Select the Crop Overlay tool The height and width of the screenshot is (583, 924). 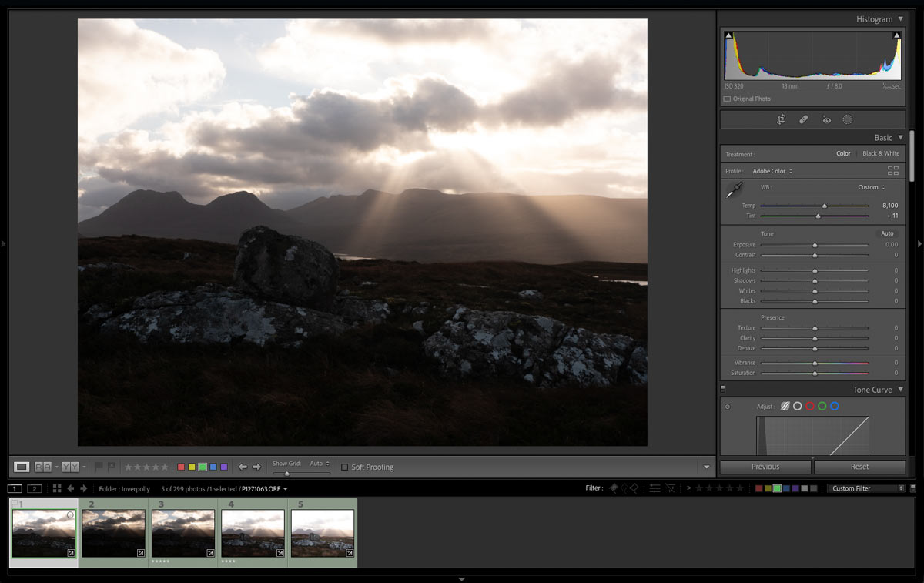781,119
